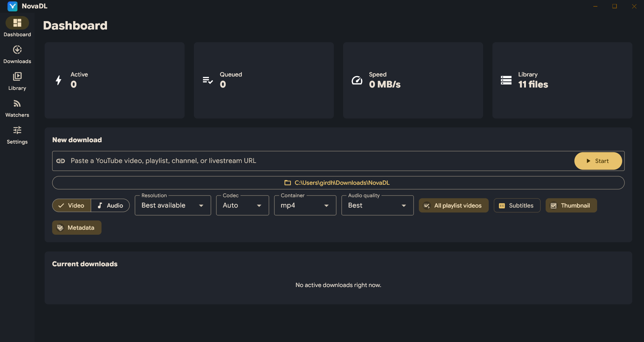This screenshot has height=342, width=644.
Task: Go to Dashboard label in sidebar
Action: (x=17, y=35)
